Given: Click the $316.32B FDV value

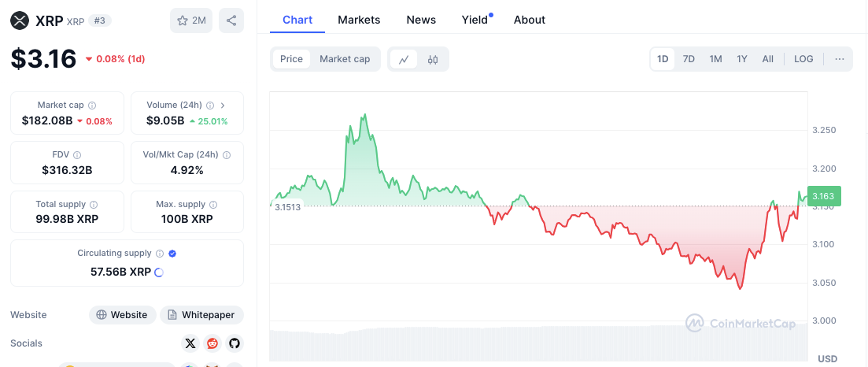Looking at the screenshot, I should coord(67,170).
